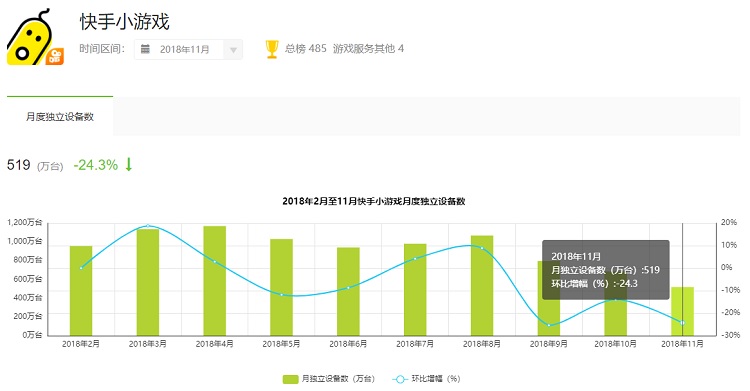Image resolution: width=750 pixels, height=391 pixels.
Task: Click the 2018年4月 bar in chart
Action: [x=215, y=280]
